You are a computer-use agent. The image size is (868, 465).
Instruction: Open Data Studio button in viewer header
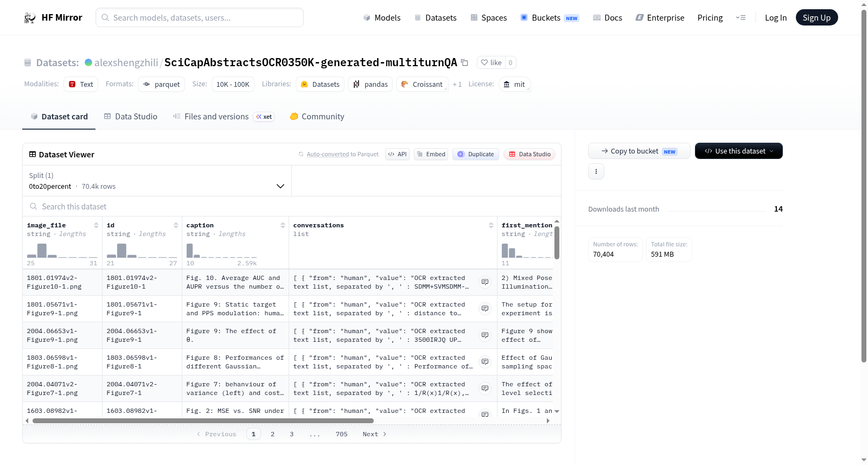tap(529, 154)
